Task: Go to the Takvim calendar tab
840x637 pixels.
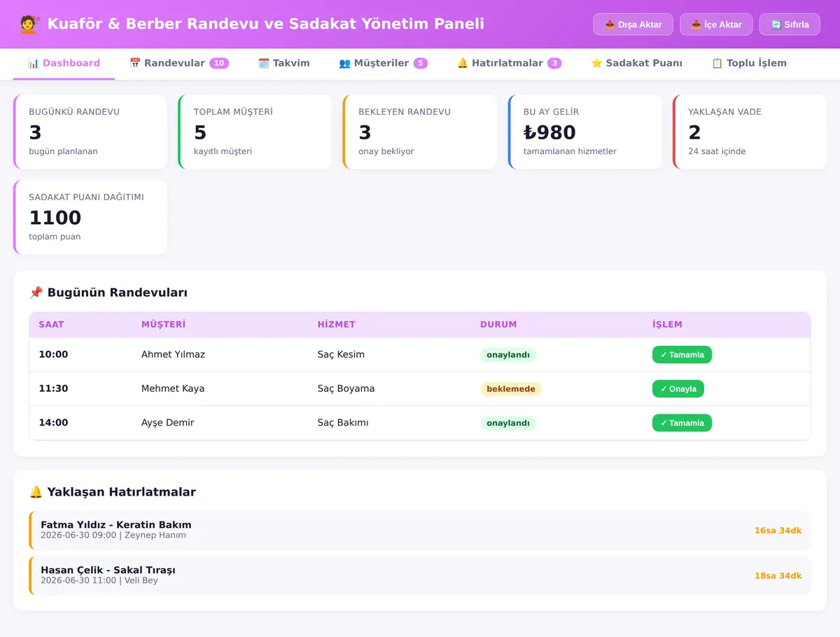Action: point(283,63)
